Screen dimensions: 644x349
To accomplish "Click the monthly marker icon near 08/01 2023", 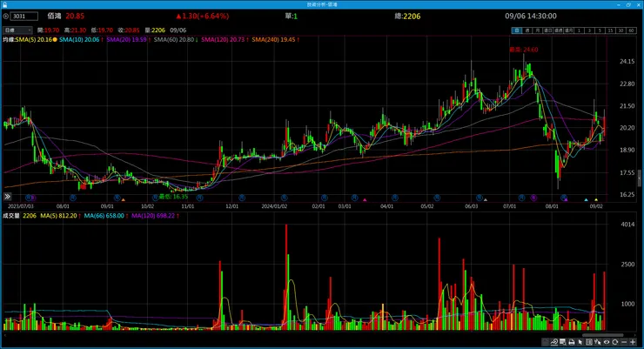I will pyautogui.click(x=73, y=198).
